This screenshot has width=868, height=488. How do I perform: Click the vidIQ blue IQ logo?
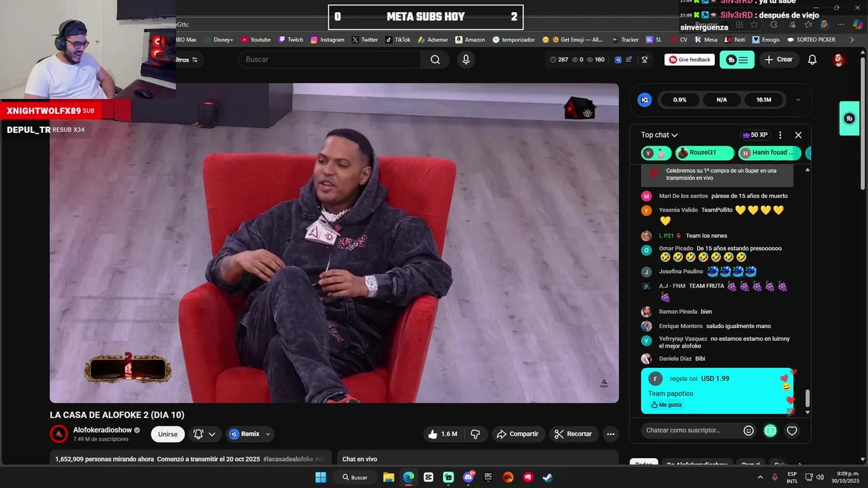(x=645, y=100)
